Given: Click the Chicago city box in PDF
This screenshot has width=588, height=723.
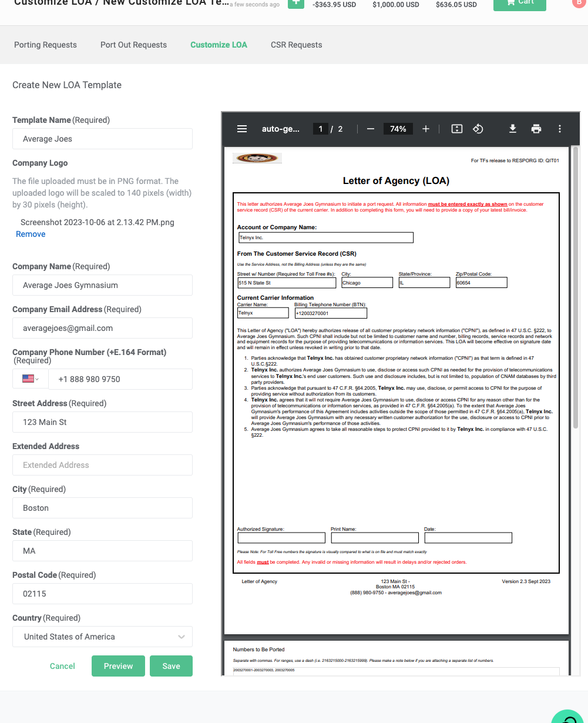Looking at the screenshot, I should click(367, 283).
